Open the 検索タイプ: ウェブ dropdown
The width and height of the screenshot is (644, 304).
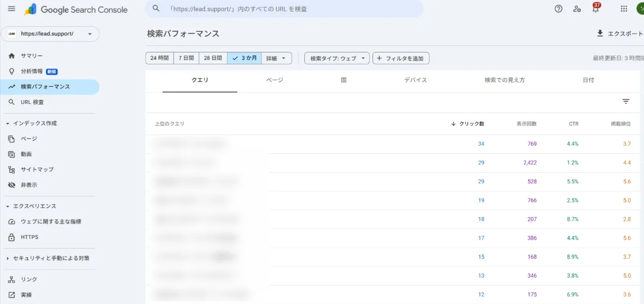pyautogui.click(x=337, y=58)
